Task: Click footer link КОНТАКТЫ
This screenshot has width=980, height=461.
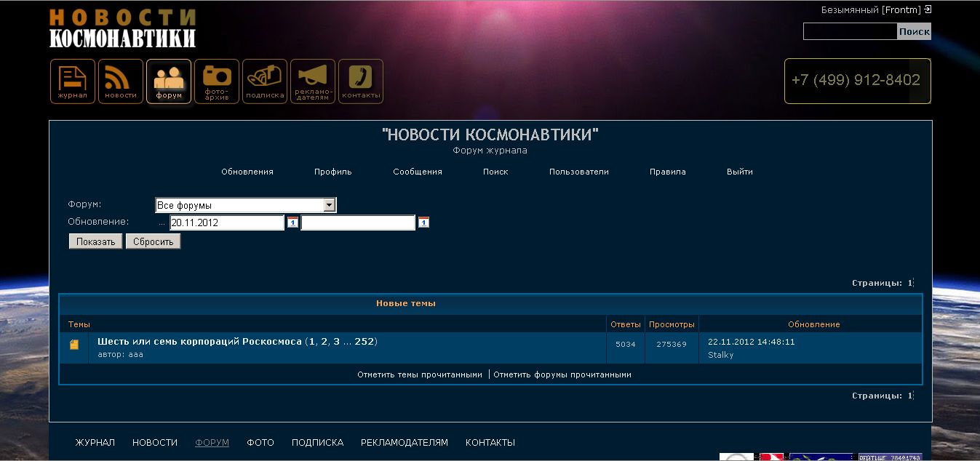Action: pyautogui.click(x=490, y=442)
